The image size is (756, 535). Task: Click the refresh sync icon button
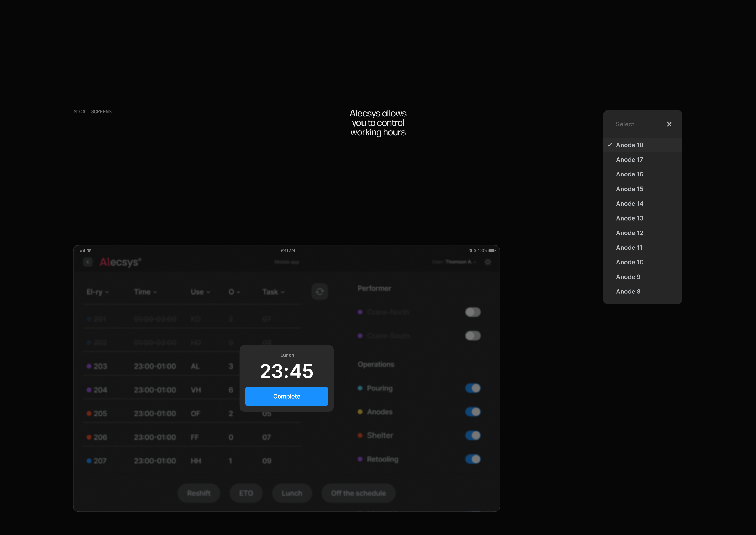coord(319,292)
